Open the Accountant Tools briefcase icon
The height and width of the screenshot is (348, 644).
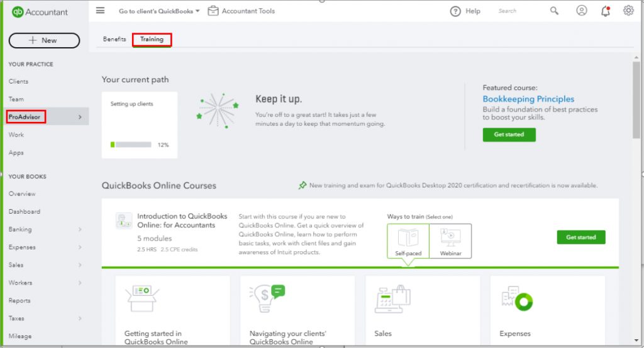[213, 11]
